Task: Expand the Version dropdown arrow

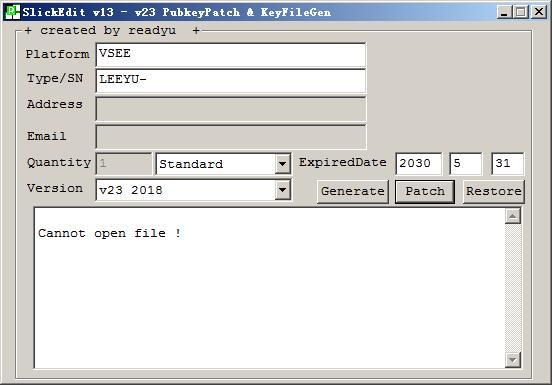Action: coord(283,190)
